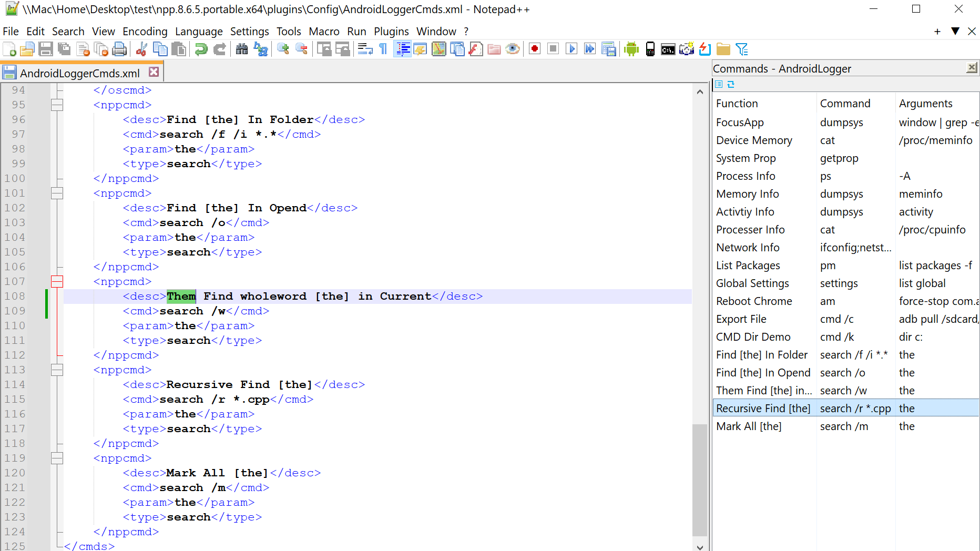Close the AndroidLoggerCmds.xml tab
Screen dimensions: 980x551
point(154,72)
